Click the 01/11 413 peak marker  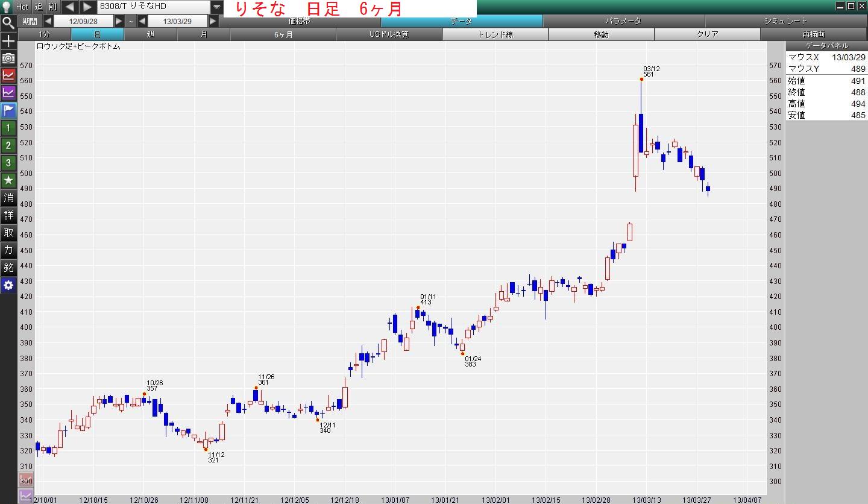pos(418,307)
